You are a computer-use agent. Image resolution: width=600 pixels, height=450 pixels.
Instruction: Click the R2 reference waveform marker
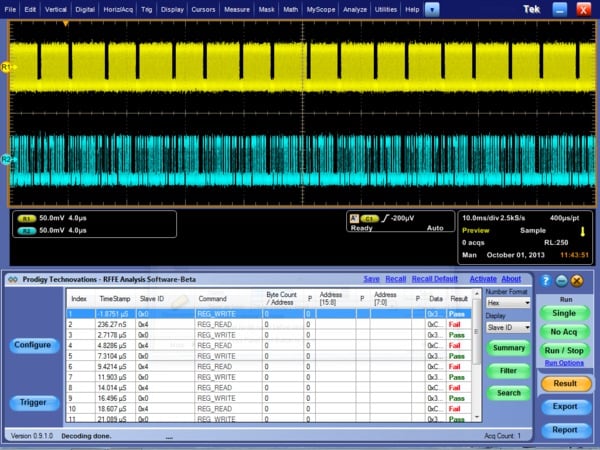(7, 159)
